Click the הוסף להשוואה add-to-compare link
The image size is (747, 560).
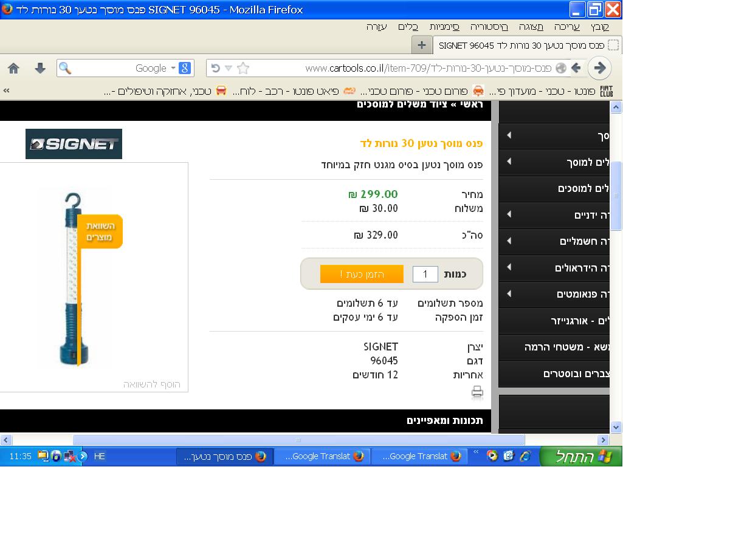151,384
